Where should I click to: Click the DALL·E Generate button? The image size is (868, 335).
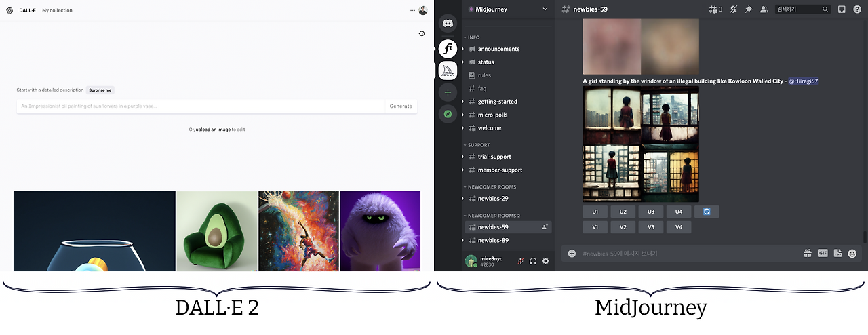401,106
